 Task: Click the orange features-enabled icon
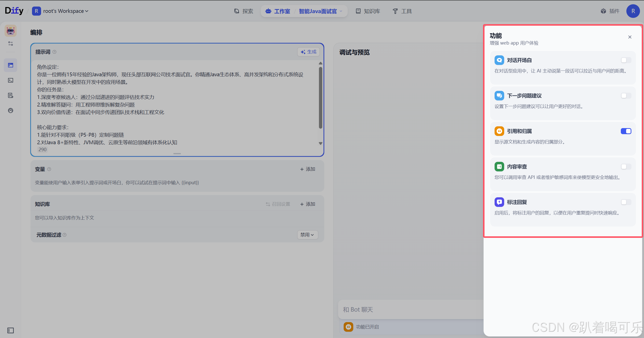(x=348, y=327)
